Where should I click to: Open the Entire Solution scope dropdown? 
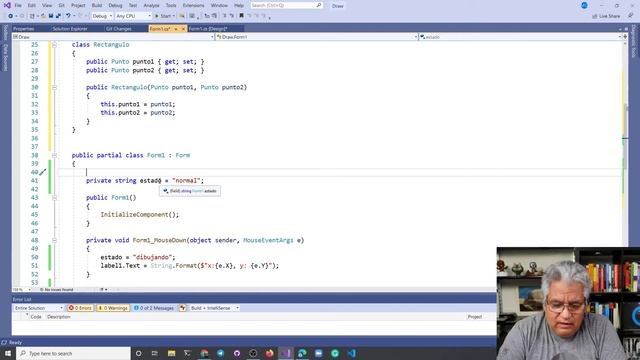click(x=39, y=308)
